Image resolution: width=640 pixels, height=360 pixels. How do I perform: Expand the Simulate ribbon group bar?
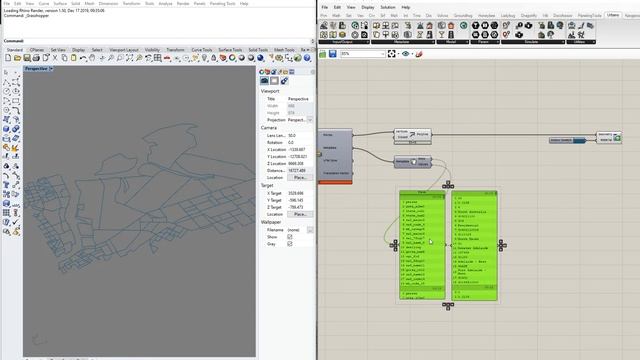point(533,42)
